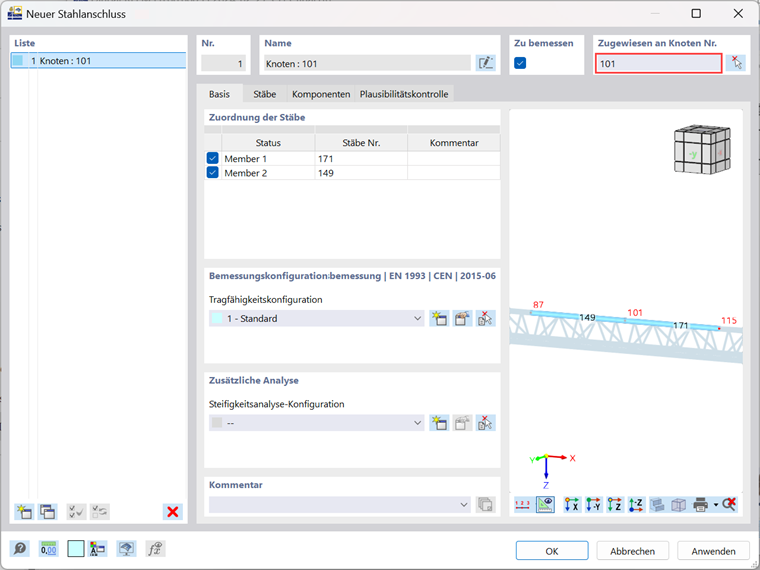Set view in negative Y direction
The height and width of the screenshot is (570, 760).
pos(593,505)
